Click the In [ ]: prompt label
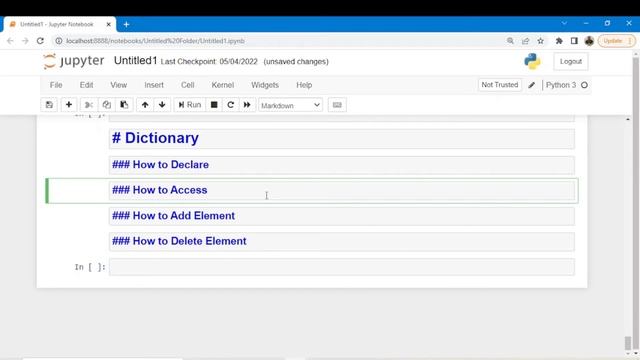 (90, 267)
